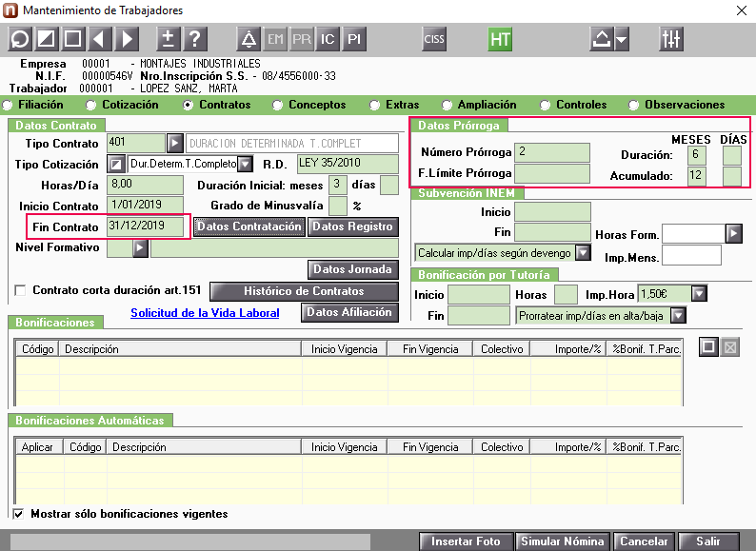Click the refresh circular-arrow toolbar icon
The image size is (756, 551).
20,39
